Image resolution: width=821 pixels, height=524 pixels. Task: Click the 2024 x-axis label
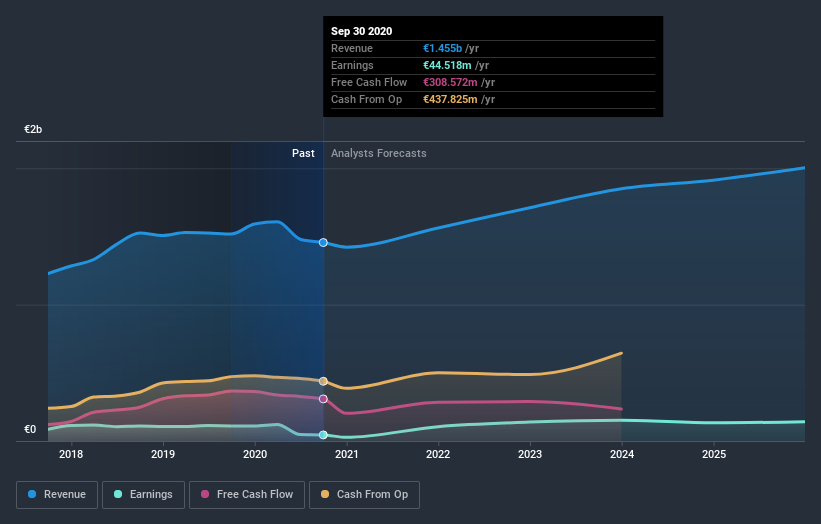(x=622, y=454)
